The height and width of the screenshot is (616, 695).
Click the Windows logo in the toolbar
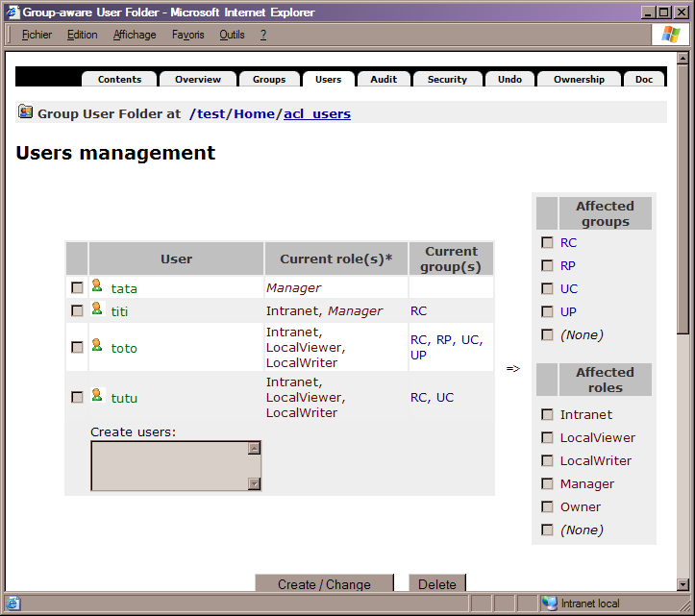[x=670, y=35]
